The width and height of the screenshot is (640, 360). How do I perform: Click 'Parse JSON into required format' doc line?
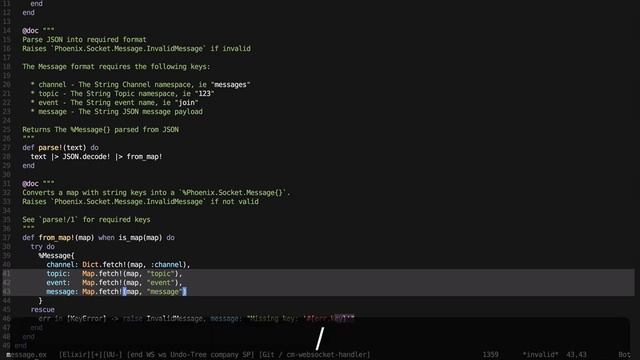[x=84, y=40]
